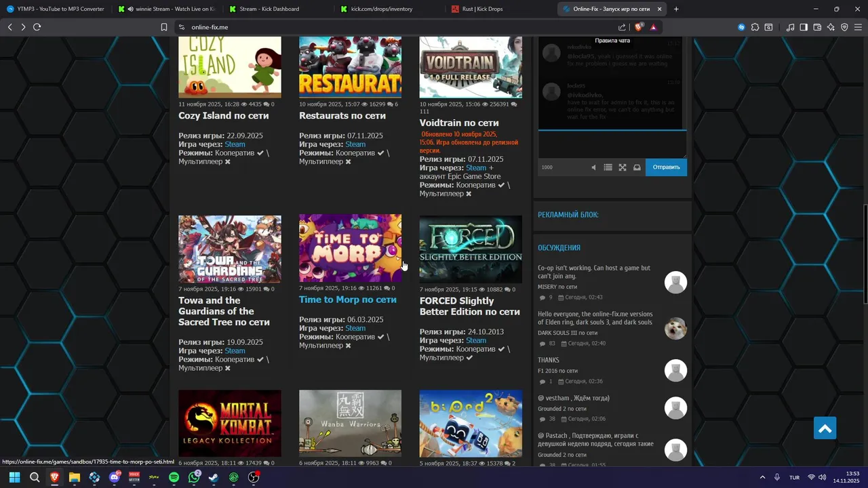Click the Time to Morp cover image
Screen dimensions: 868x488
[350, 248]
